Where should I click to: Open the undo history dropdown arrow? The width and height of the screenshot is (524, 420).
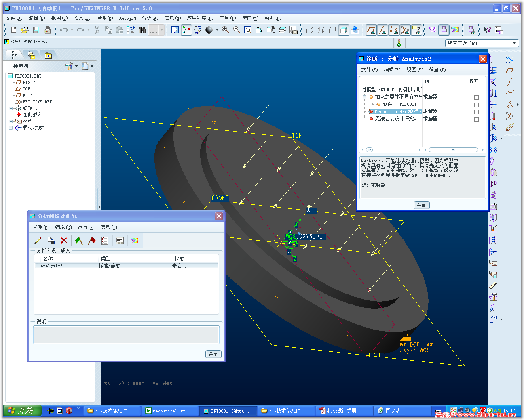[72, 30]
